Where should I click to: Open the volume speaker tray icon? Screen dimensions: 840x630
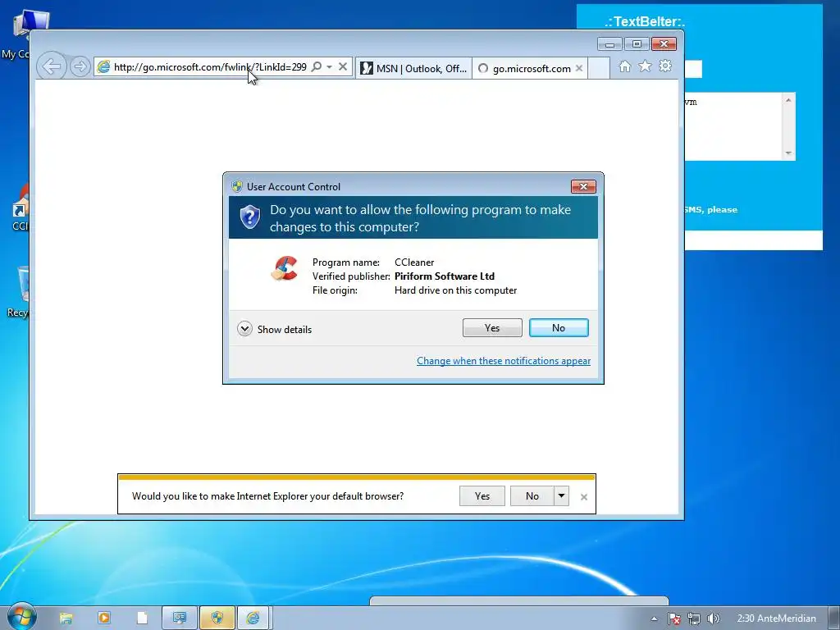713,619
